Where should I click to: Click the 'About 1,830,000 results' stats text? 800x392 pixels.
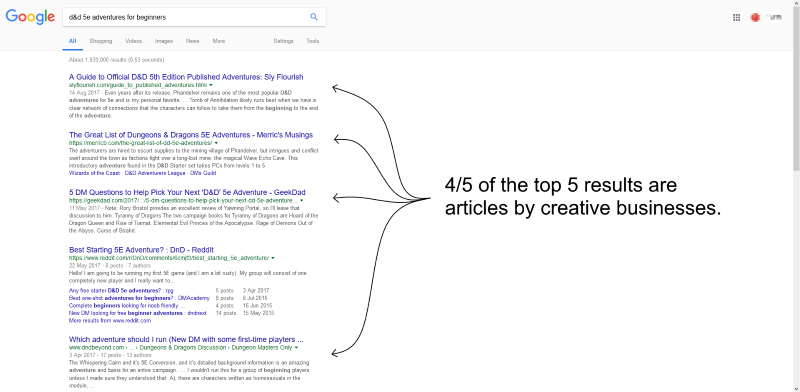pos(116,60)
